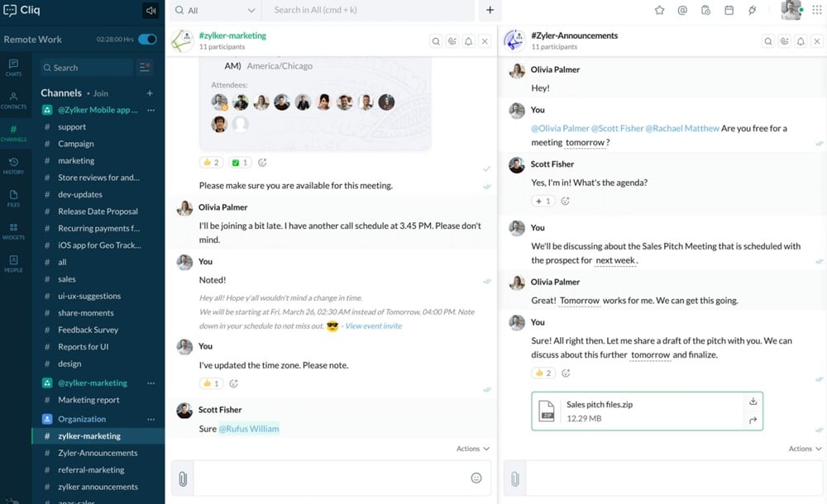
Task: Add reaction next to the green check reaction
Action: click(x=262, y=163)
